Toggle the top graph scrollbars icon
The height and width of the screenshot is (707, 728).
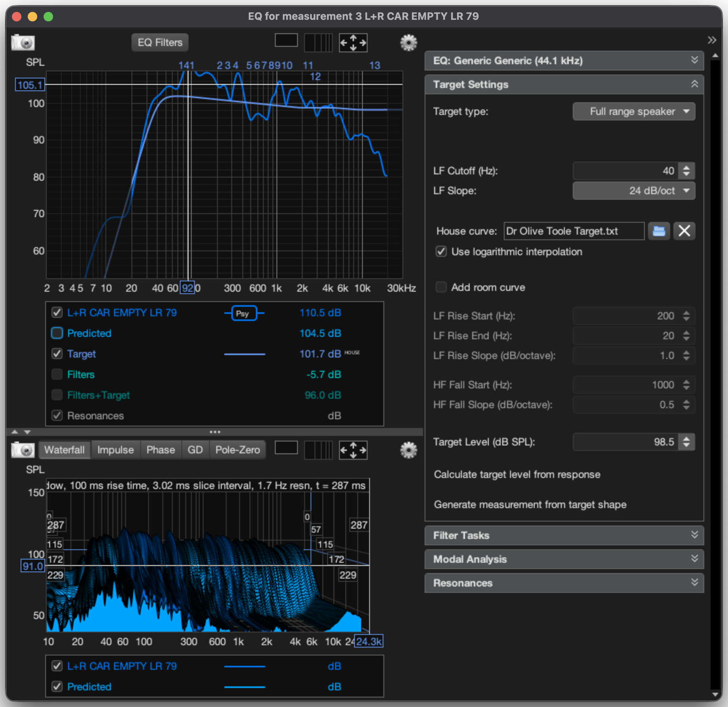[x=286, y=40]
